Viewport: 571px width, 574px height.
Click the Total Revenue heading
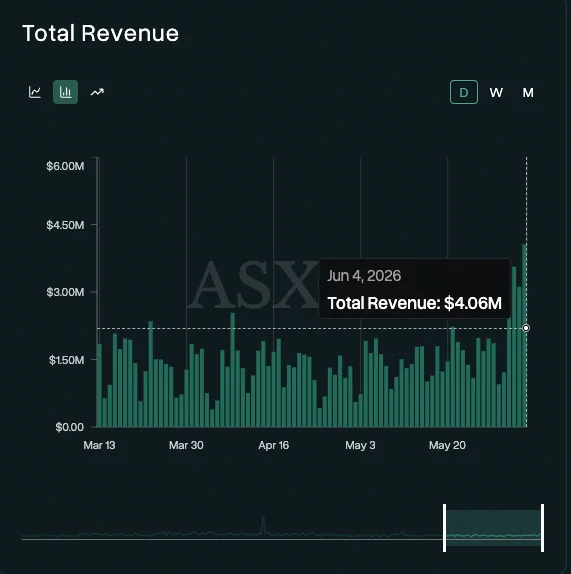click(101, 33)
